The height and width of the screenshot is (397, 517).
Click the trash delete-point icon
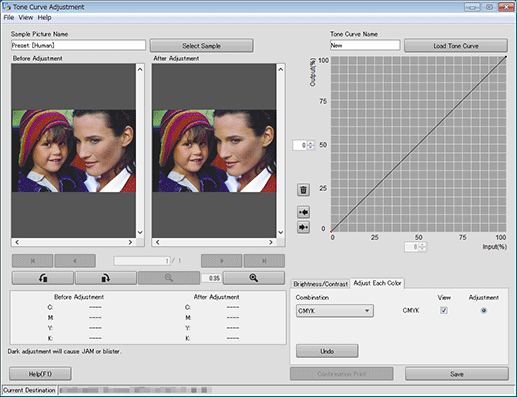(303, 190)
